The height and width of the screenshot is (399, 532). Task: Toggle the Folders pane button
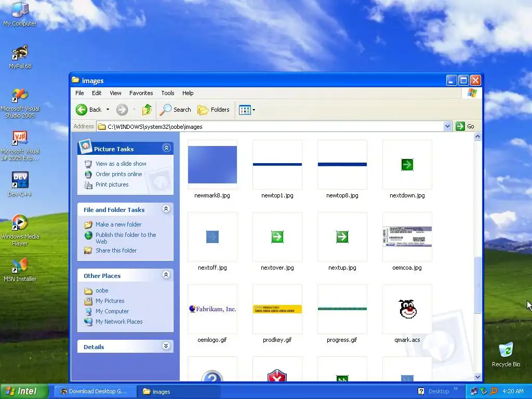pyautogui.click(x=214, y=110)
